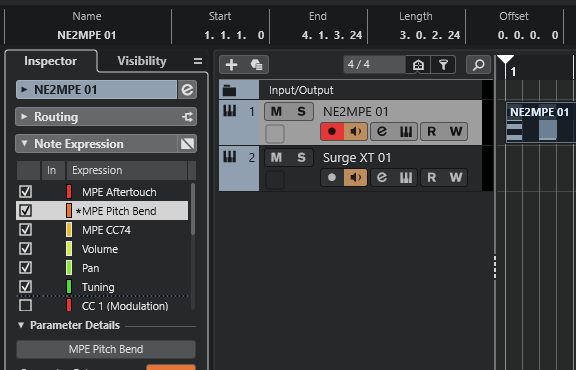This screenshot has width=576, height=370.
Task: Open Edit Instrument button in Inspector header
Action: 187,90
